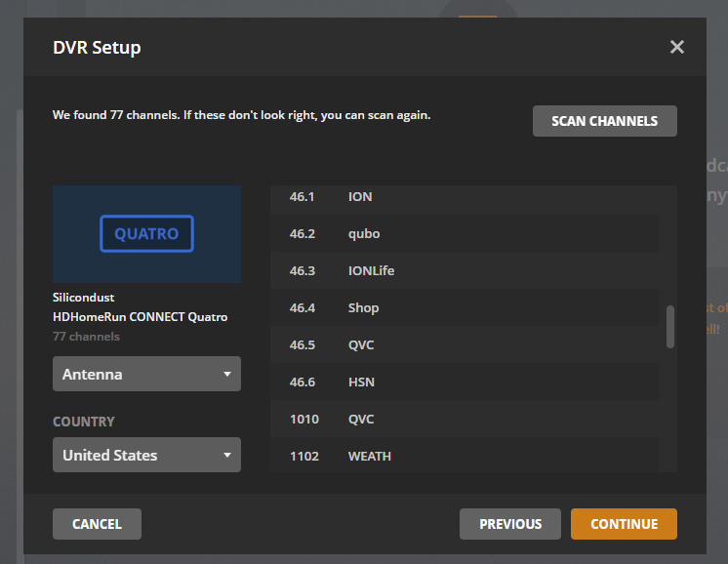Expand the United States country dropdown
This screenshot has width=728, height=564.
tap(146, 455)
